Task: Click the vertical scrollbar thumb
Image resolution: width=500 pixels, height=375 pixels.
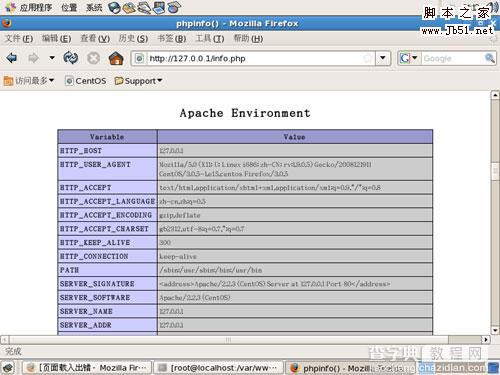Action: (x=495, y=172)
